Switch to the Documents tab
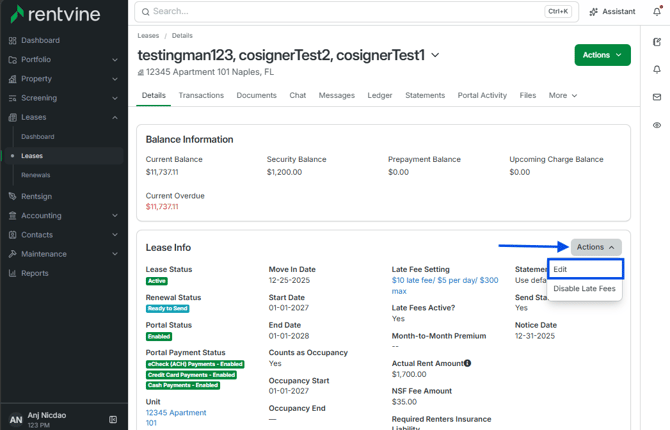The height and width of the screenshot is (430, 670). [256, 95]
